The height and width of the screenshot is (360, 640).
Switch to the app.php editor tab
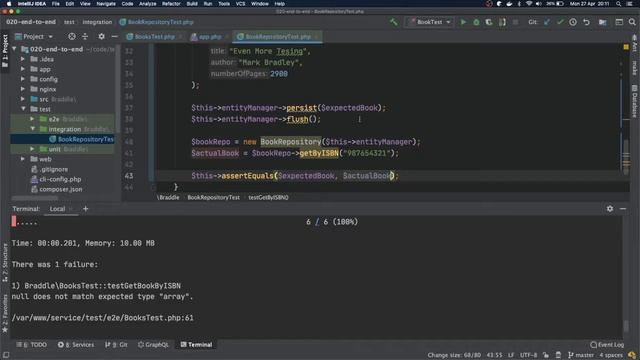[210, 37]
